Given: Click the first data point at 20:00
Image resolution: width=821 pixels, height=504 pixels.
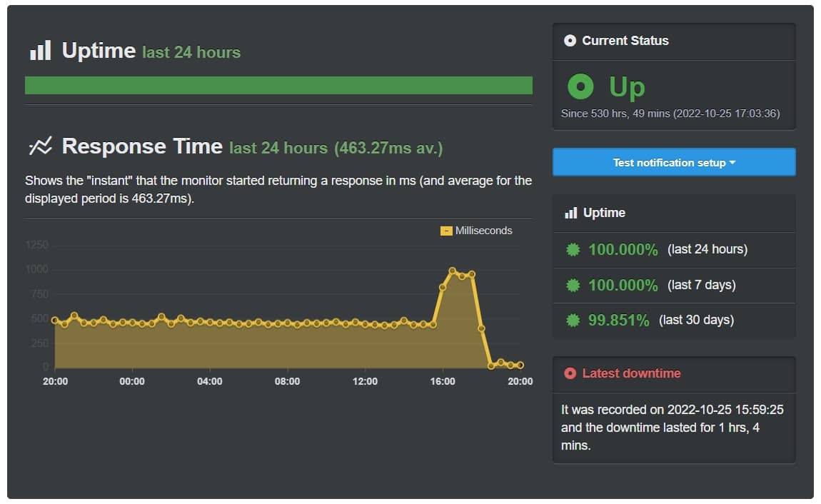Looking at the screenshot, I should [x=55, y=320].
